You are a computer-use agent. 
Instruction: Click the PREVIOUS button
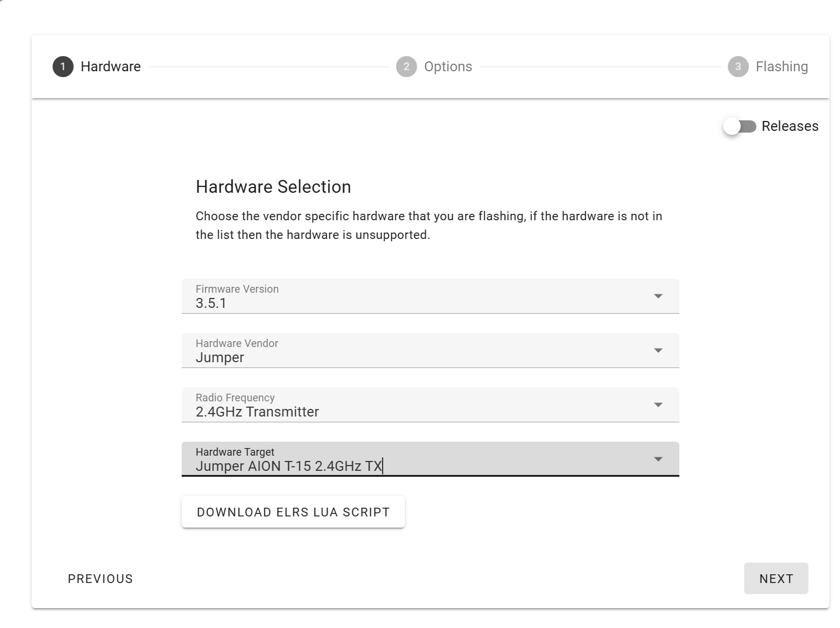coord(100,578)
